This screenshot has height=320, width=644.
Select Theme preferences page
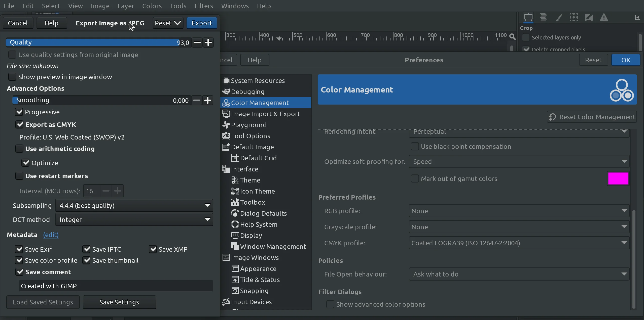[x=266, y=180]
